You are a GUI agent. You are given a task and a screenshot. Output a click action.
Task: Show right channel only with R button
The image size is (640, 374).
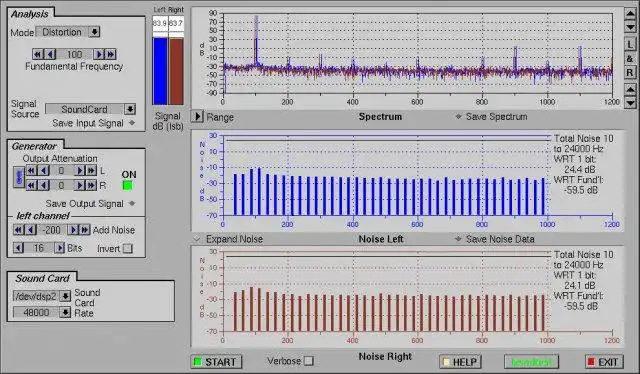coord(630,72)
